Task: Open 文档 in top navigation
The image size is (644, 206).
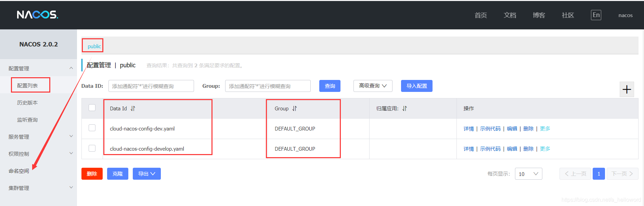Action: coord(510,15)
